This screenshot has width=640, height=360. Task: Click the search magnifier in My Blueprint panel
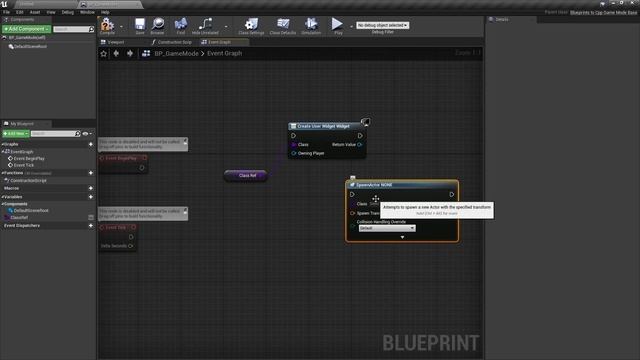pos(78,133)
